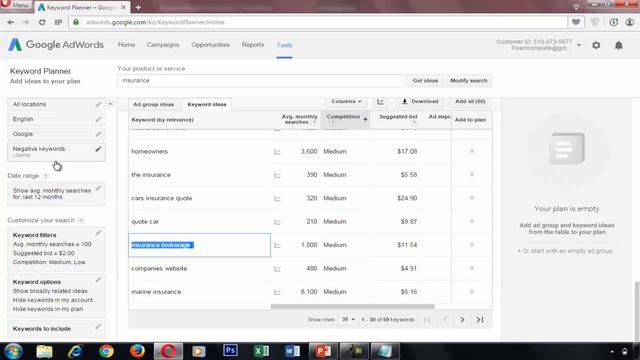Open PowerPoint from the taskbar
The image size is (640, 360).
[x=323, y=351]
